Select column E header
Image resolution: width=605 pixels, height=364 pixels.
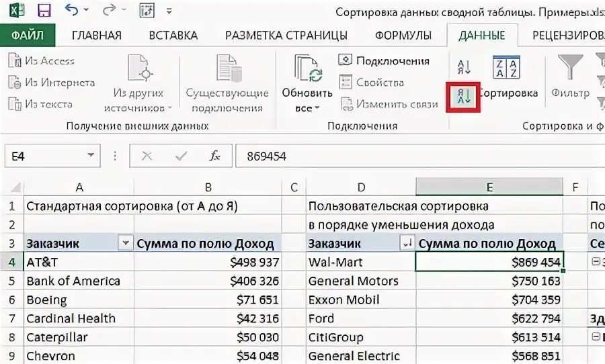coord(489,187)
